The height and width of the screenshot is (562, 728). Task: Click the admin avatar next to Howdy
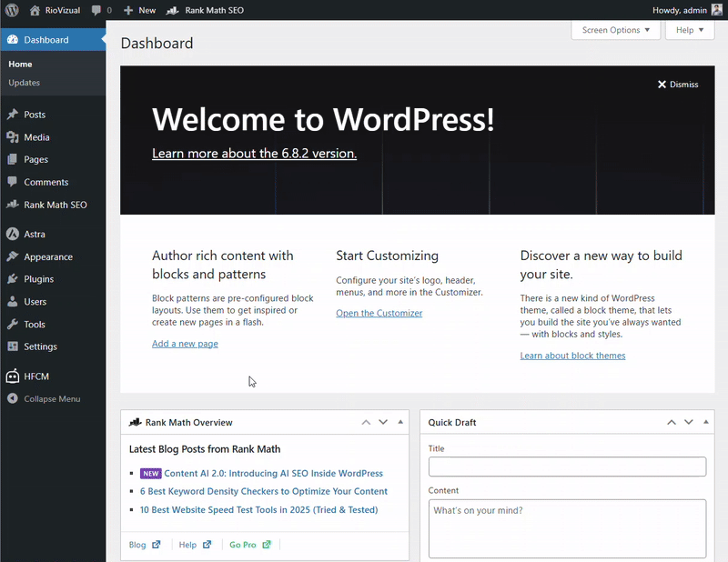[x=714, y=10]
